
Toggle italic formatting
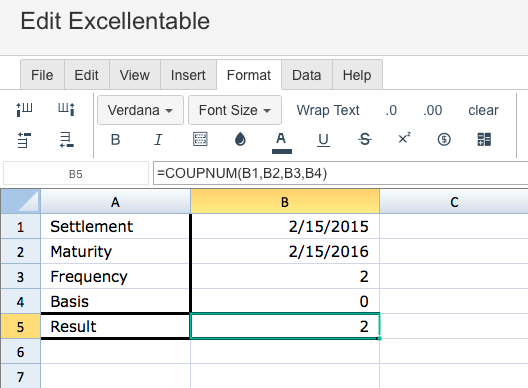click(x=158, y=139)
